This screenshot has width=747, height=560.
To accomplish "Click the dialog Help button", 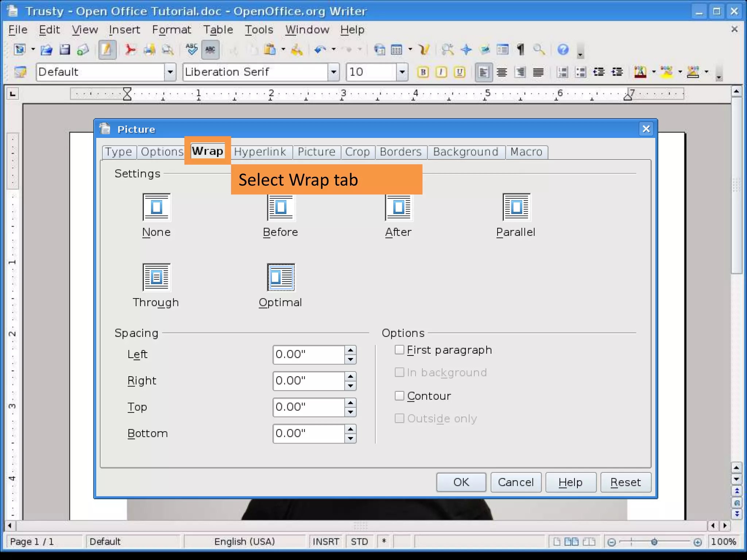I will 571,482.
